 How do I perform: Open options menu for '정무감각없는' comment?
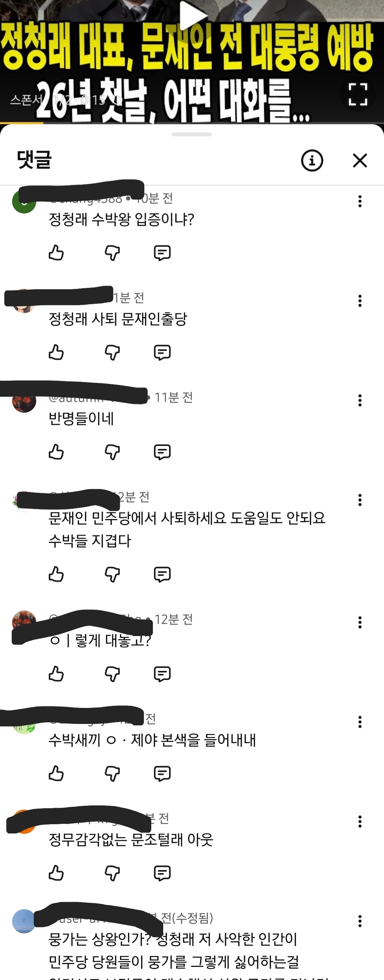tap(360, 821)
